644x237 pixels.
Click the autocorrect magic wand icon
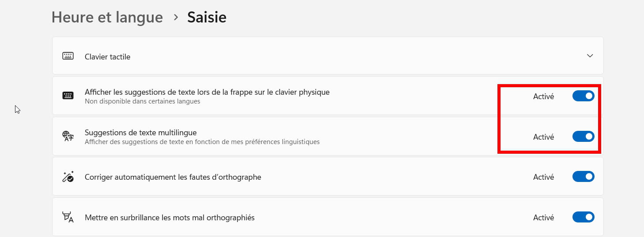tap(68, 177)
